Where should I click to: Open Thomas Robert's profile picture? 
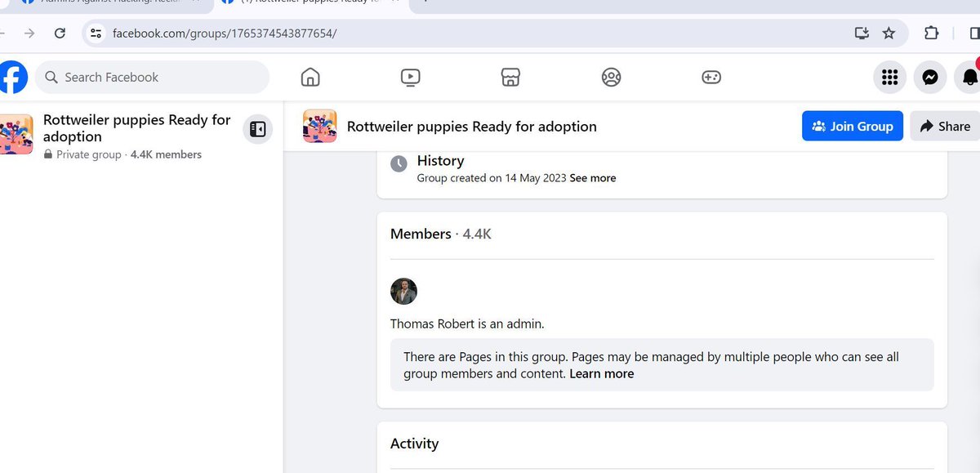(x=403, y=292)
